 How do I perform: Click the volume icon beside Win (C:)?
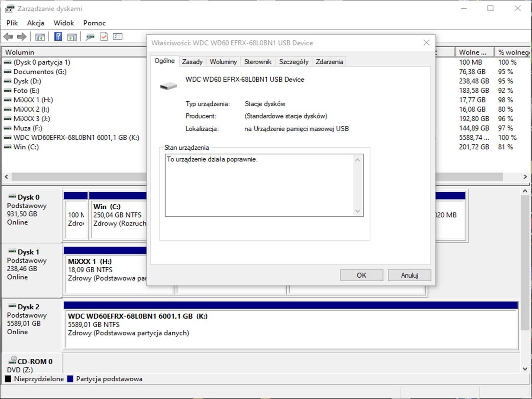[7, 147]
